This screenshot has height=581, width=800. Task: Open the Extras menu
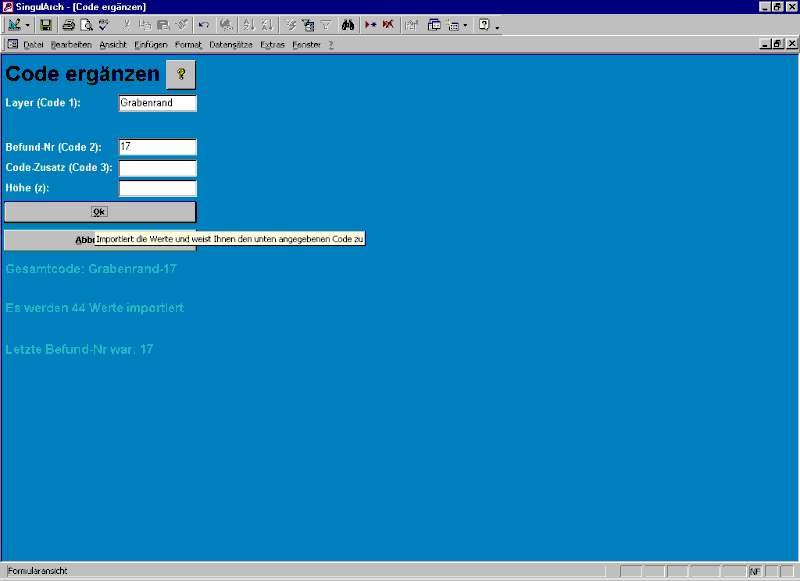point(272,45)
